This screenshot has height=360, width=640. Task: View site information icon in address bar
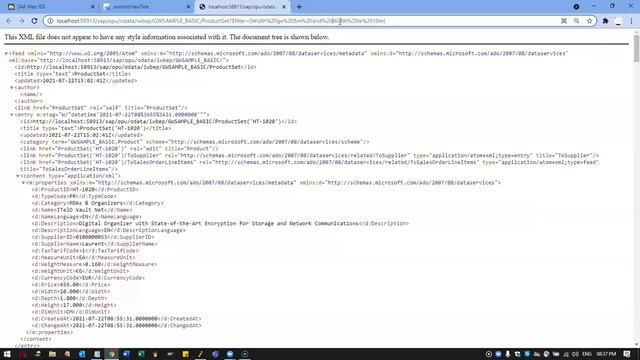pos(50,21)
